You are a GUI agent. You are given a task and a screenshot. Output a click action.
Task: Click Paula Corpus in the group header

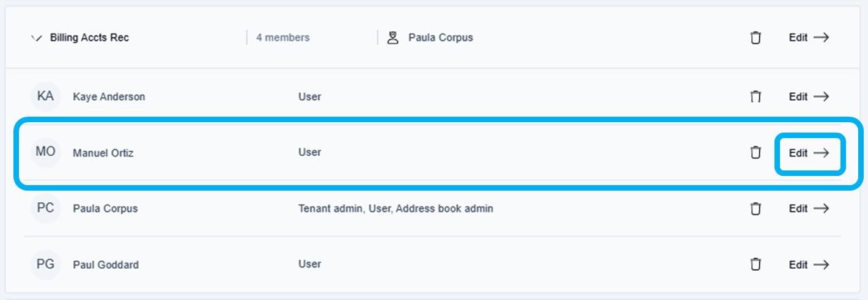(440, 38)
